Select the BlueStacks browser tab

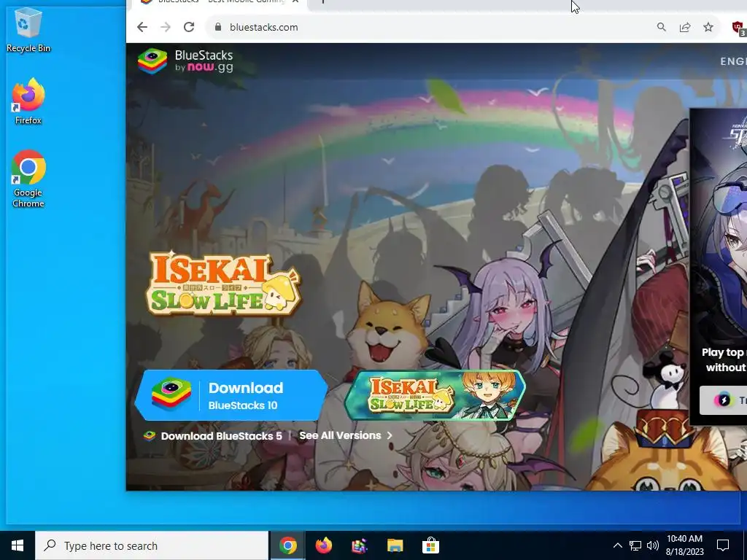tap(218, 2)
